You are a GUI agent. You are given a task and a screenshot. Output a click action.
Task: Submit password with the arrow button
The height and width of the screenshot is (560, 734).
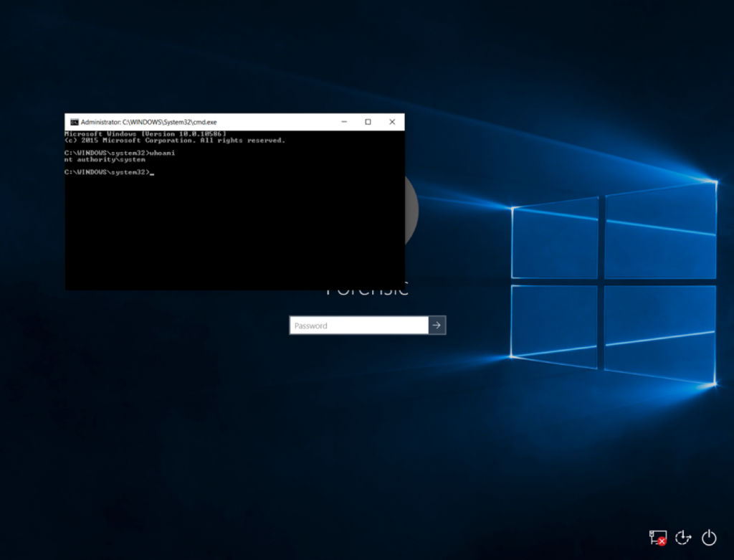[437, 326]
